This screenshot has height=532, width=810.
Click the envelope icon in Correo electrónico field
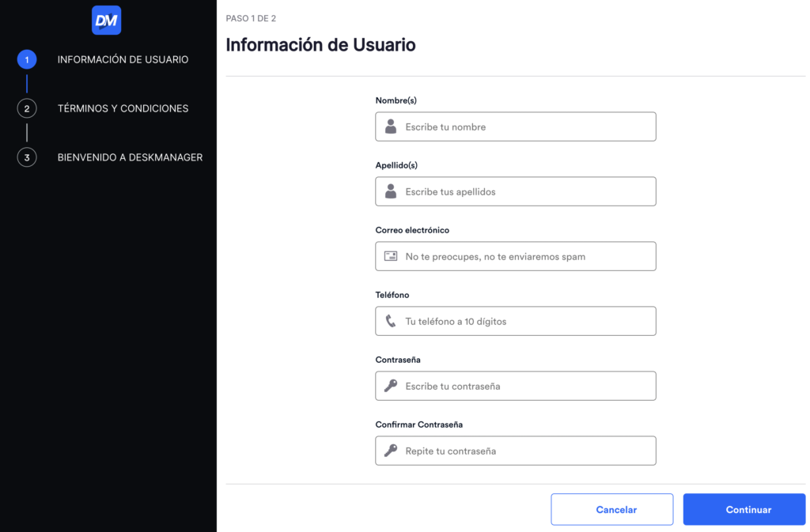pos(391,255)
